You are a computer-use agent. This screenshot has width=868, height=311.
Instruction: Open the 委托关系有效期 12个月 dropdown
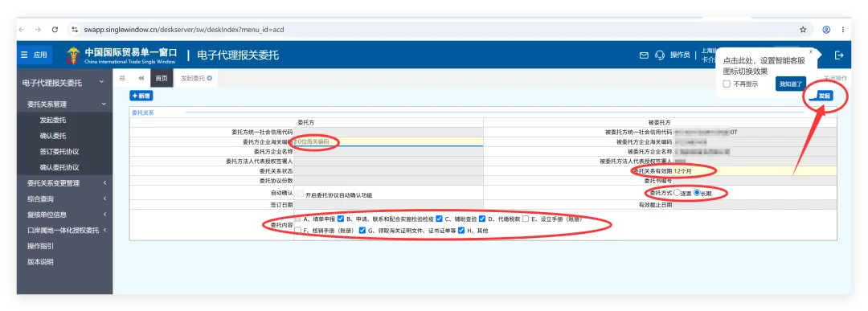point(755,171)
